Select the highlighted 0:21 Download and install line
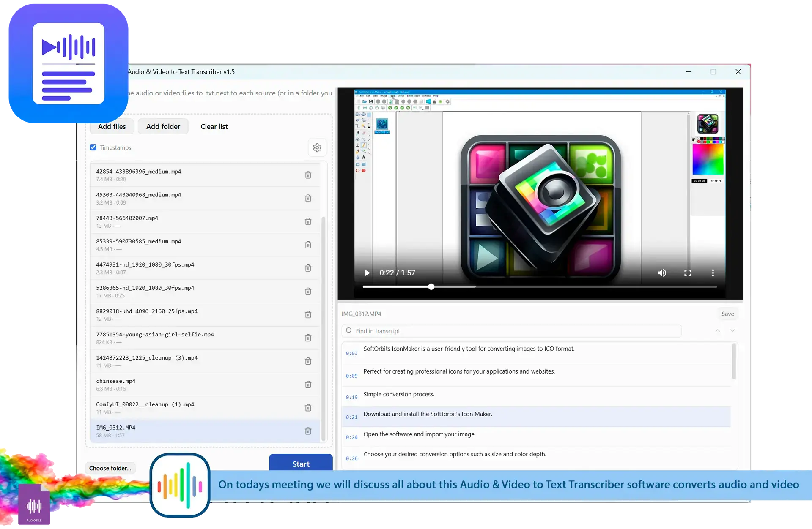This screenshot has height=529, width=812. pyautogui.click(x=536, y=417)
